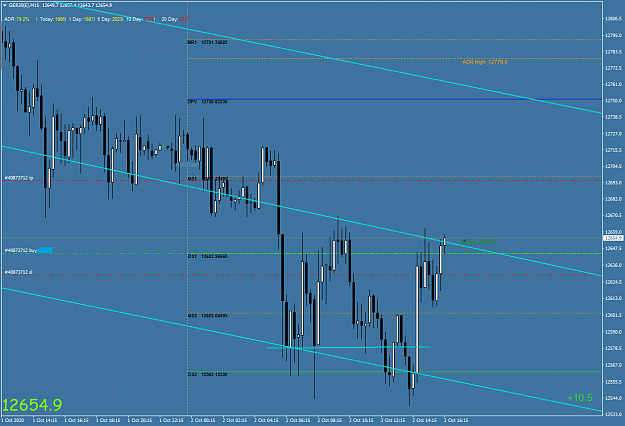Select the DPV daily pivot level label

click(207, 102)
